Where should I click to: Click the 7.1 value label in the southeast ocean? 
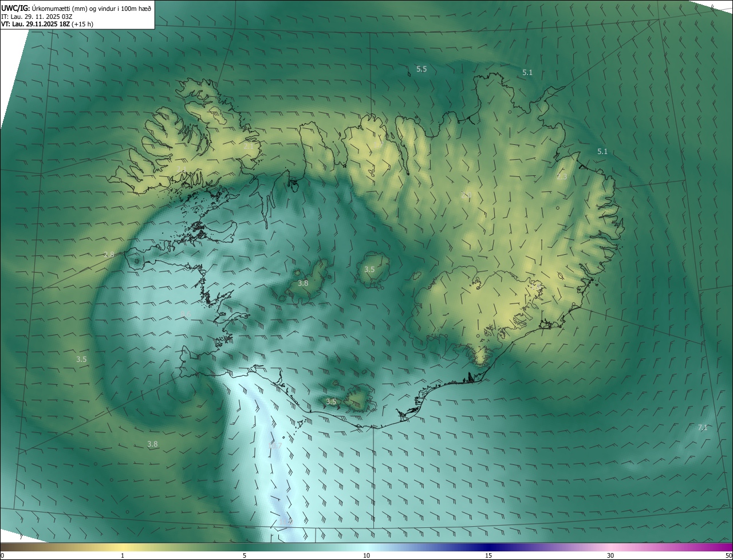703,428
